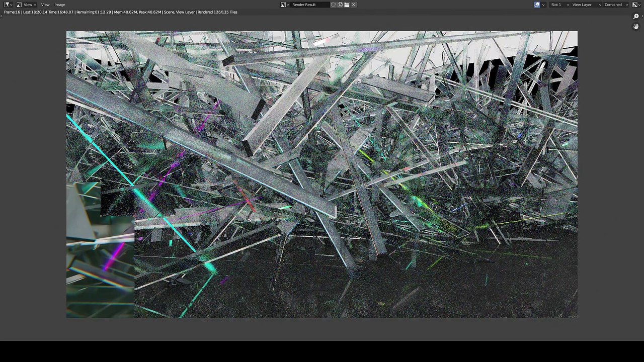Expand the gizmo options dropdown arrow
Viewport: 644px width, 362px height.
(x=543, y=5)
